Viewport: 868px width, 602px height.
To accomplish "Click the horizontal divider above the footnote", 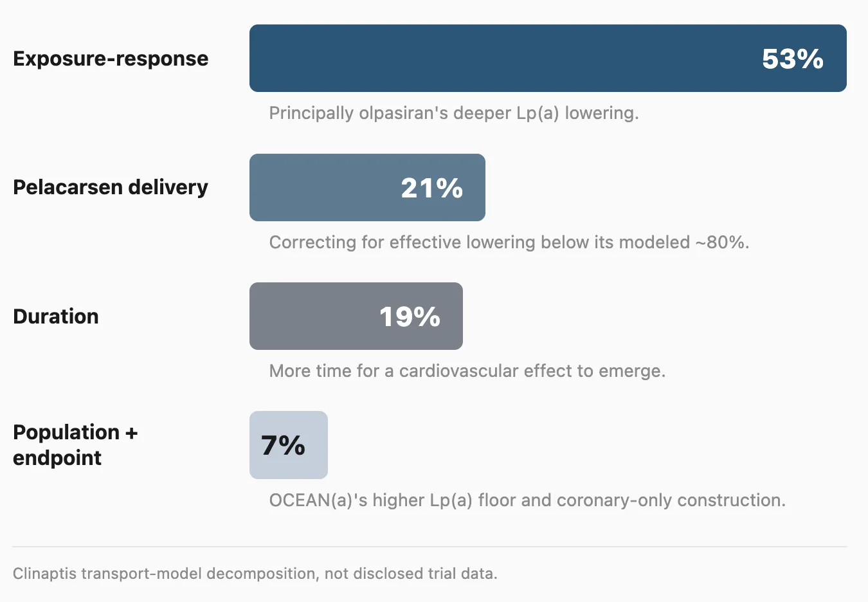I will tap(429, 547).
